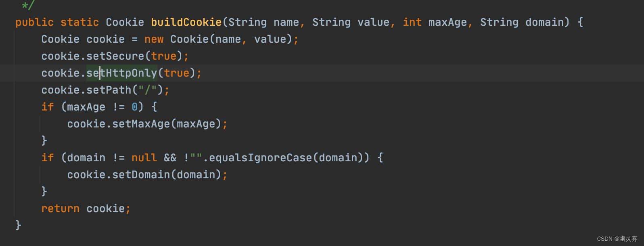This screenshot has width=644, height=246.
Task: Click setPath in the cookie.setPath line
Action: coord(109,90)
